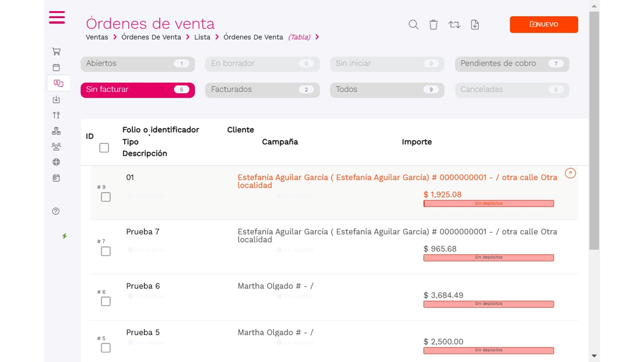Open the hamburger main menu
The width and height of the screenshot is (644, 362).
(57, 17)
